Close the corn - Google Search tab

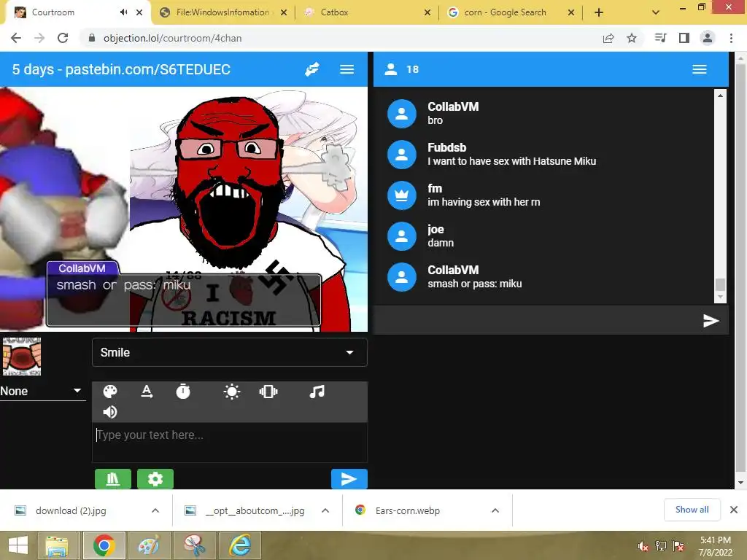click(x=571, y=13)
